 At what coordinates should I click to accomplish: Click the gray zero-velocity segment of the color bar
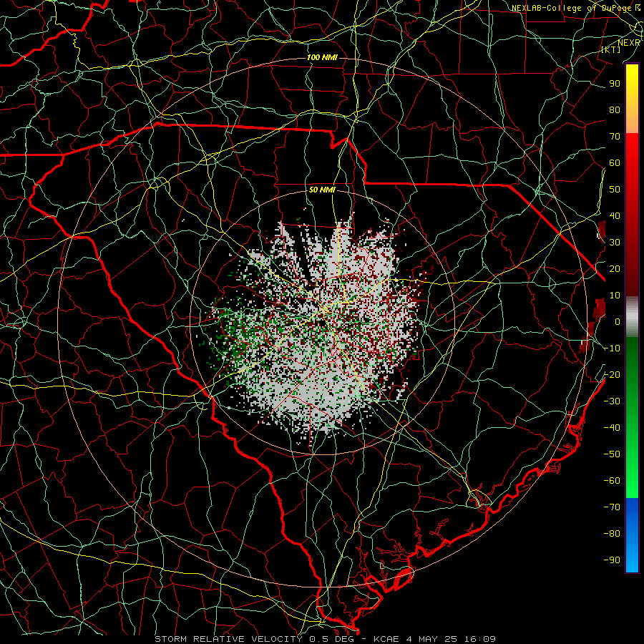(x=632, y=317)
